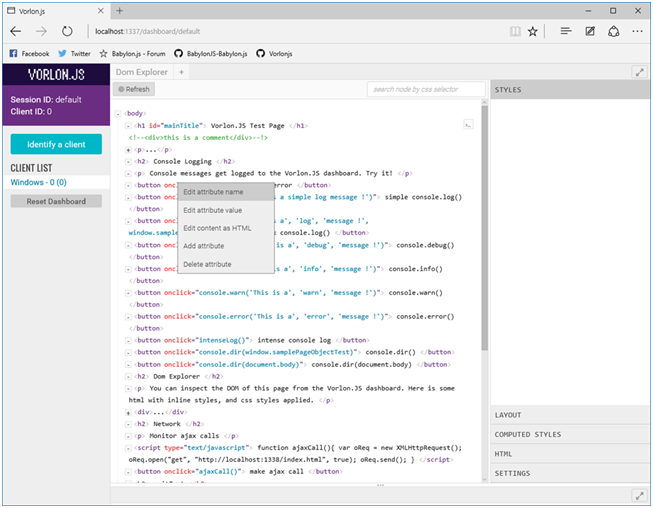
Task: Open the reading view book icon
Action: click(515, 31)
